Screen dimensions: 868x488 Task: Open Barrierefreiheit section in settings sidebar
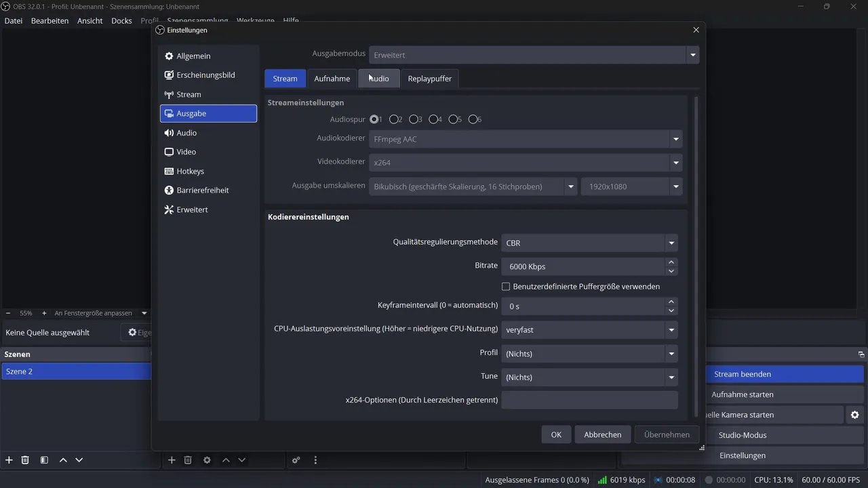(x=208, y=190)
